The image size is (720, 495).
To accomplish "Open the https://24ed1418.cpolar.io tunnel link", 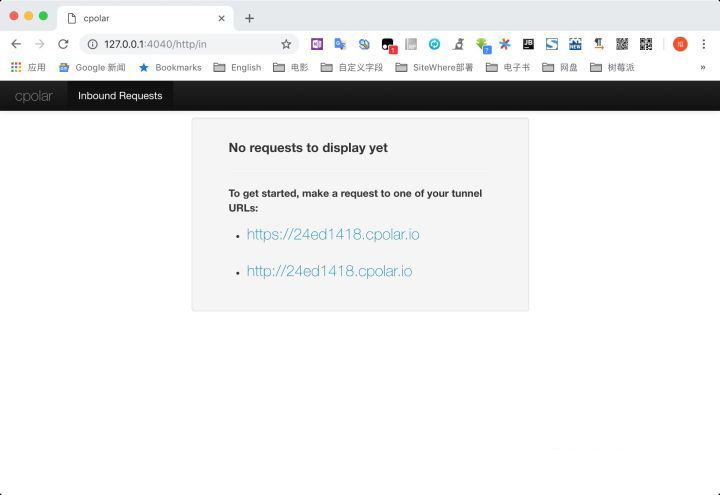I will (333, 234).
